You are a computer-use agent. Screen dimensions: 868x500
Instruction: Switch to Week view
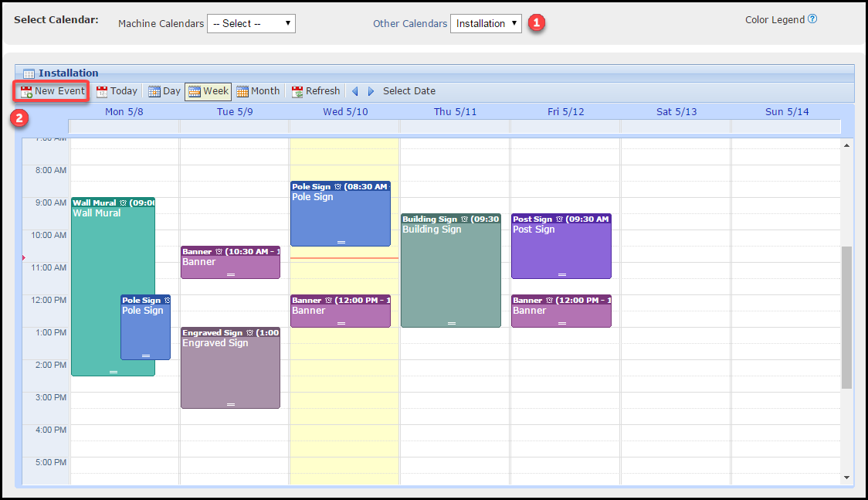(209, 91)
